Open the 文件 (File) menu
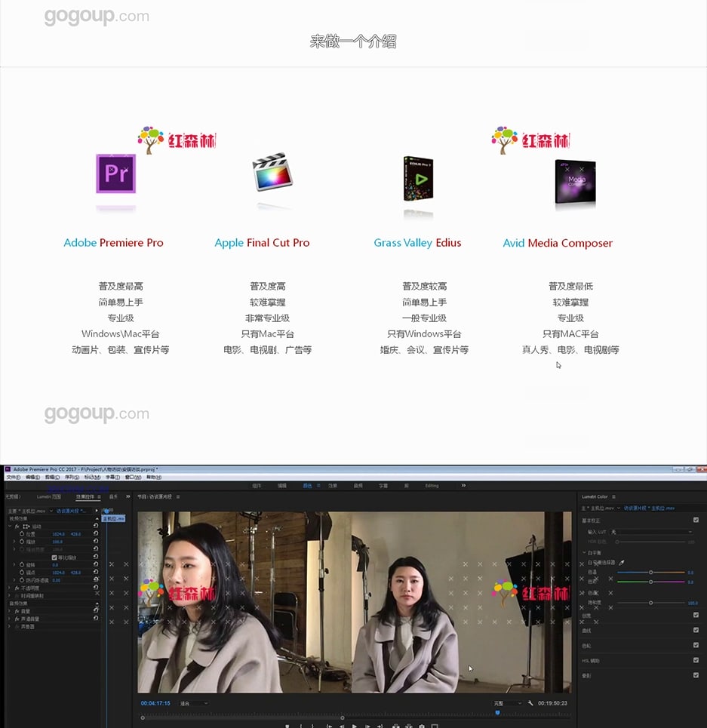Screen dimensions: 707x728 point(14,478)
